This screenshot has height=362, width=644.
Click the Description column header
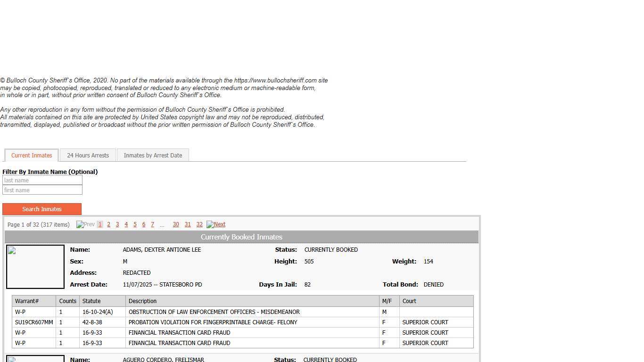[x=142, y=301]
